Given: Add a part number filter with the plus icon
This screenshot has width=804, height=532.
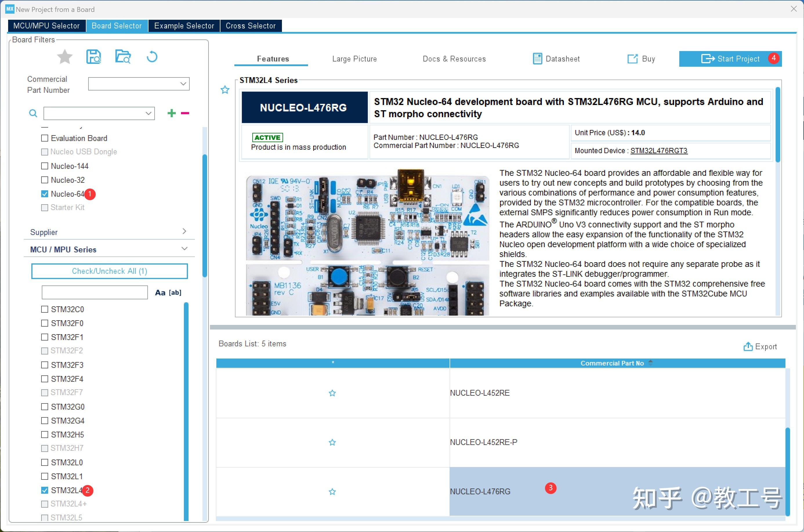Looking at the screenshot, I should pos(171,113).
